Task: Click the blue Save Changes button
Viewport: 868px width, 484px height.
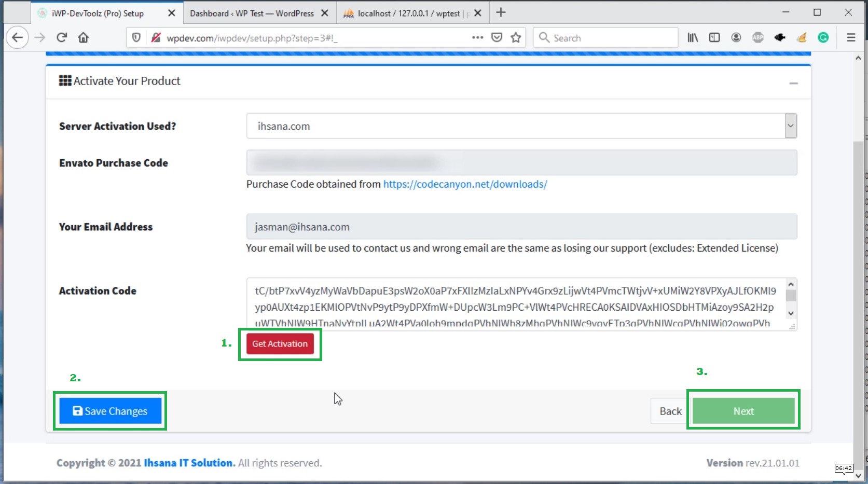Action: 110,411
